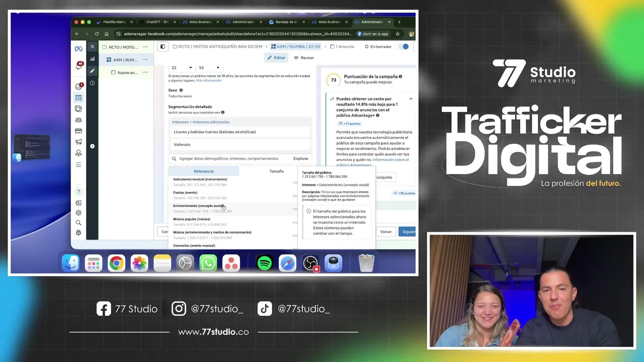The height and width of the screenshot is (362, 644).
Task: Check the Nuevo anuncio checkbox
Action: (113, 72)
